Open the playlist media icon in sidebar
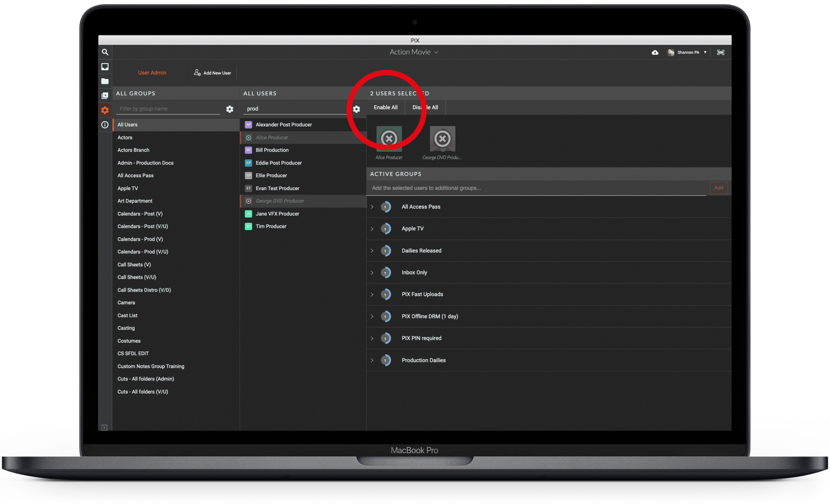Viewport: 830px width, 504px height. click(x=105, y=95)
